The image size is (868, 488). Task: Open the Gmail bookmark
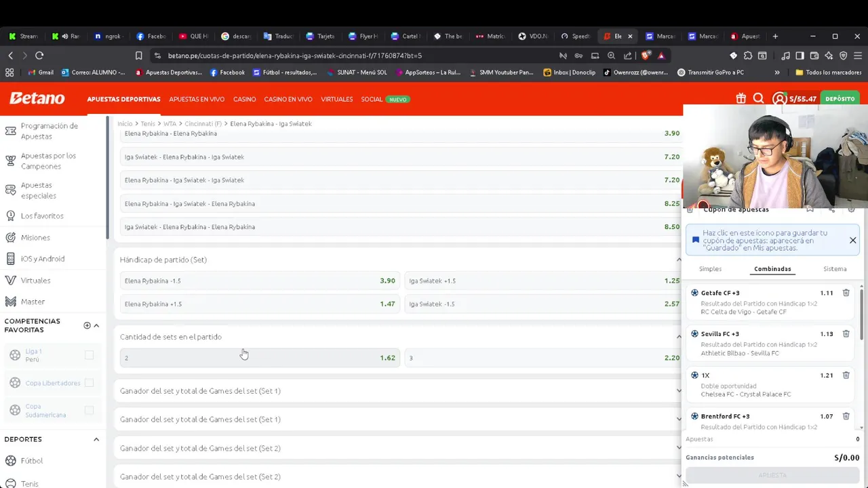(x=41, y=73)
